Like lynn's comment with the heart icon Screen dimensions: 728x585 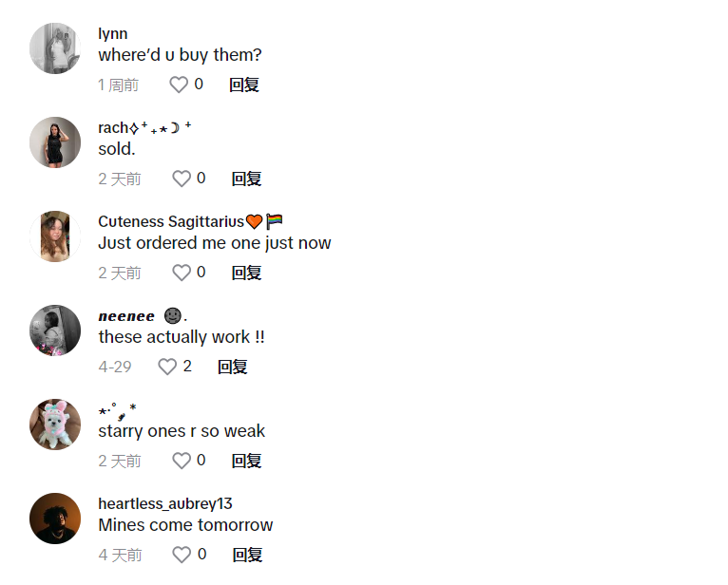179,85
